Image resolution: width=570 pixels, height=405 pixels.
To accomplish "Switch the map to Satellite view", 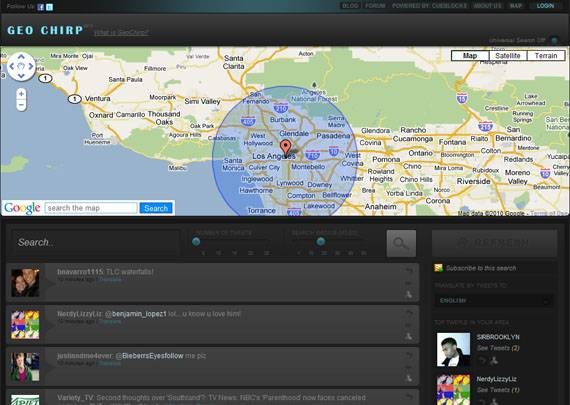I will point(507,56).
